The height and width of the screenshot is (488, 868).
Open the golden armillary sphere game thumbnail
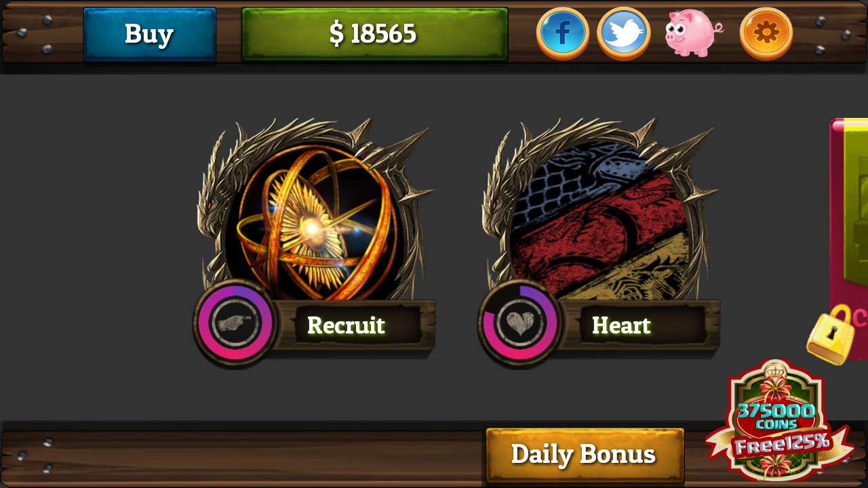point(317,222)
